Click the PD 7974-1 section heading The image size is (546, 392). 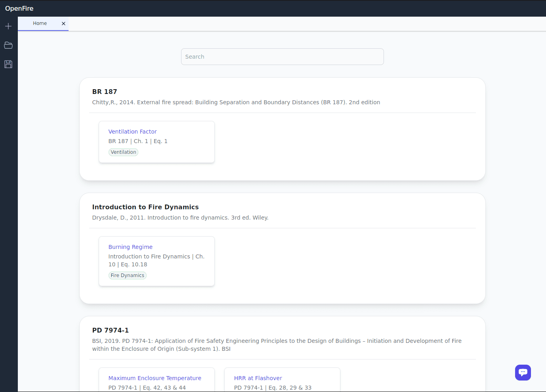111,330
